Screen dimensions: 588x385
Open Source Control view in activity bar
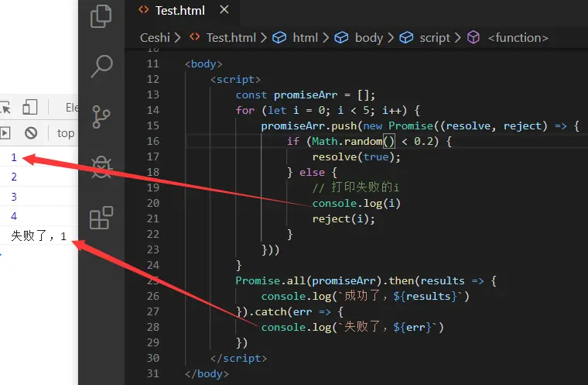pos(101,117)
